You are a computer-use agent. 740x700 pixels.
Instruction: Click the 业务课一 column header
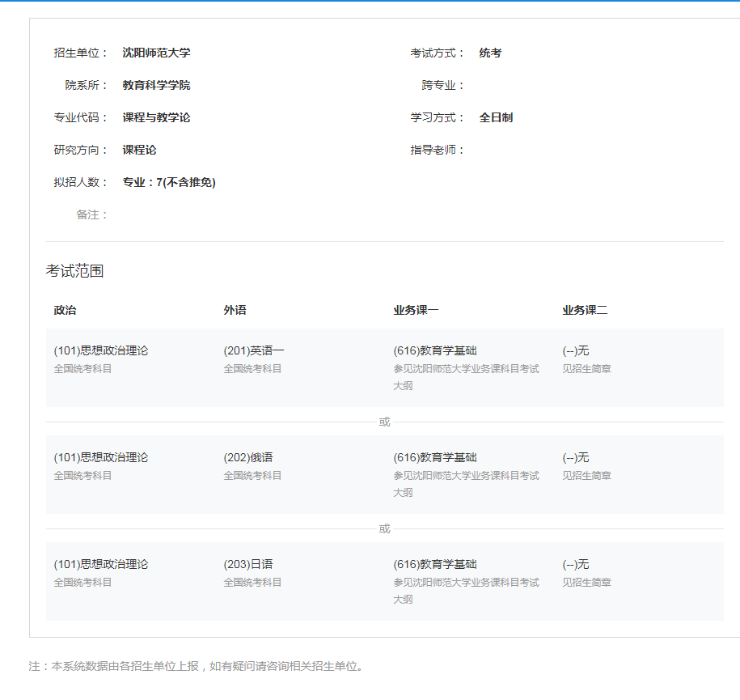[416, 310]
